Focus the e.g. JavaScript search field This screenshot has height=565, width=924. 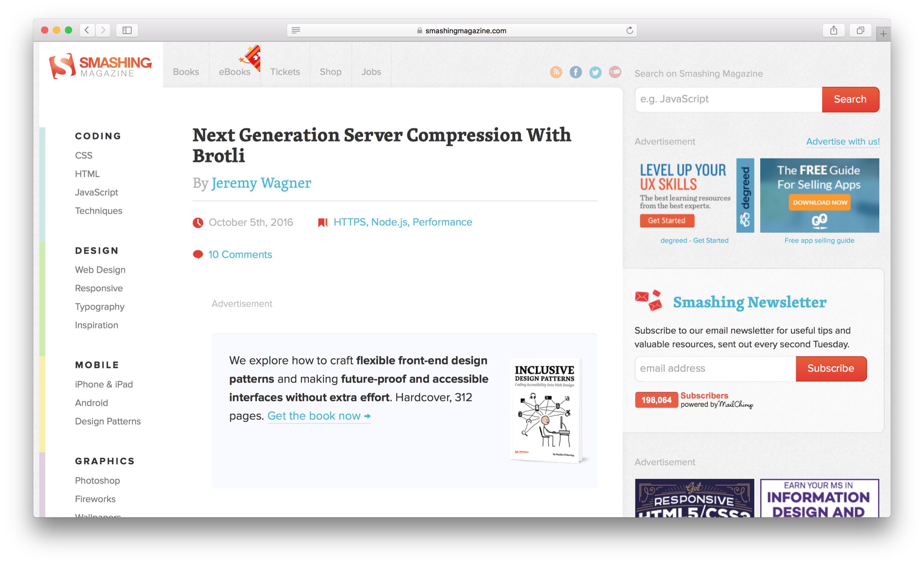pyautogui.click(x=728, y=99)
